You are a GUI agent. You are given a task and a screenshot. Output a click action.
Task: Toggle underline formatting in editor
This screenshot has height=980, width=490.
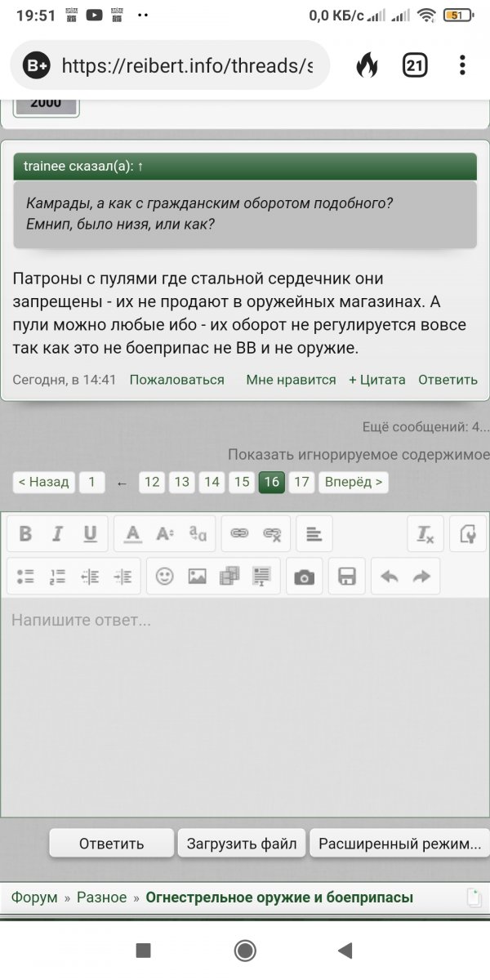click(x=90, y=534)
